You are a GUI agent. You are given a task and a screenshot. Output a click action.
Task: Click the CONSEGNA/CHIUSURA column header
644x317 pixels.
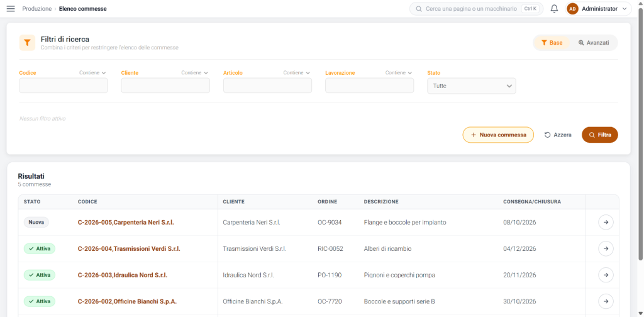click(x=532, y=202)
